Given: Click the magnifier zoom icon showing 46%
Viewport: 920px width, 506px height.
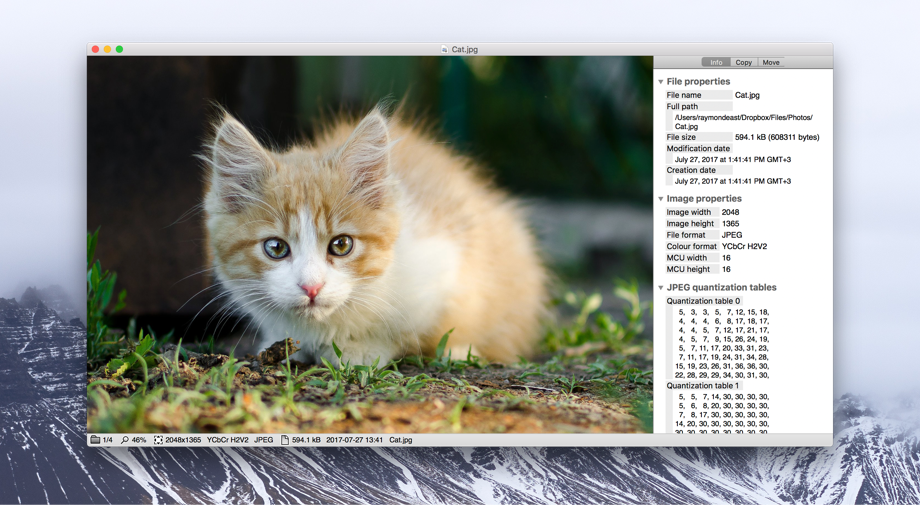Looking at the screenshot, I should (125, 440).
